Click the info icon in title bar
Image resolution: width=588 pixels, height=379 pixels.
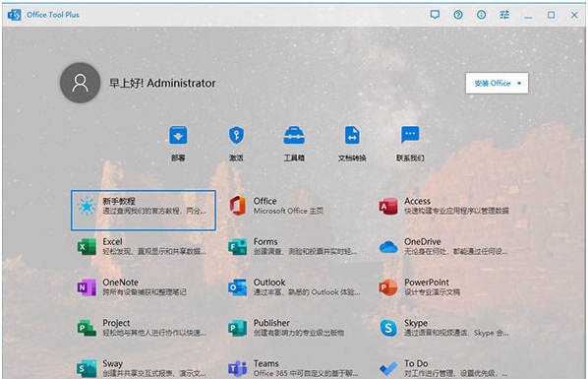coord(481,15)
